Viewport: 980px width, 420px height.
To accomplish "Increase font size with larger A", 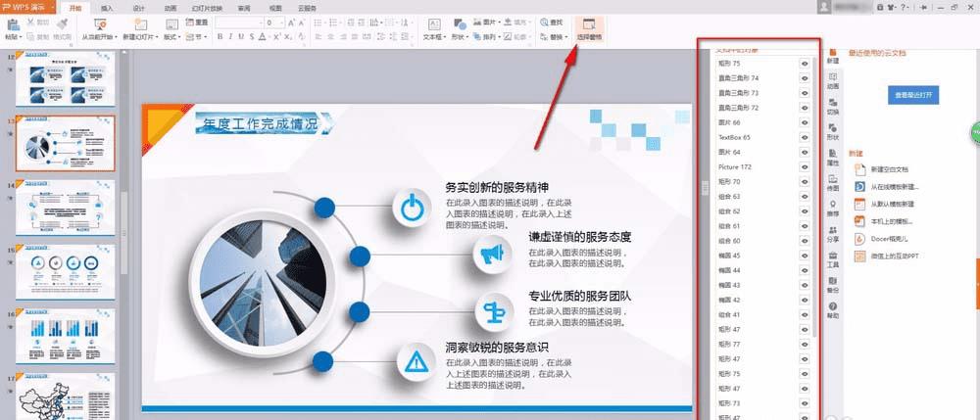I will 292,23.
